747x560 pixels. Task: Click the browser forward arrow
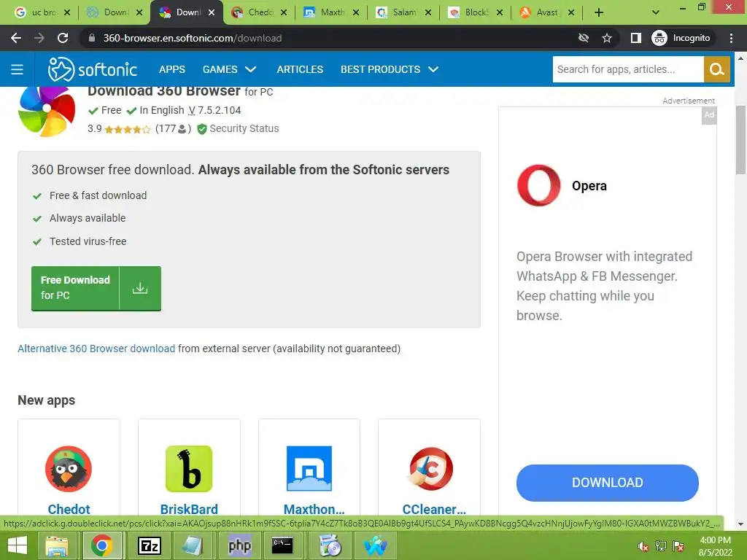pos(39,38)
